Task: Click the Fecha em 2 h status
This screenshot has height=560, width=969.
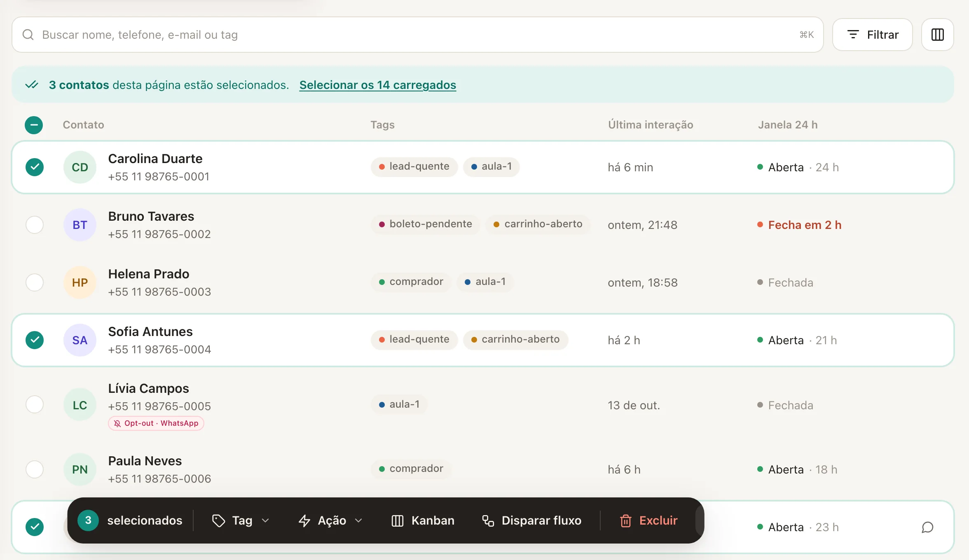Action: pos(799,225)
